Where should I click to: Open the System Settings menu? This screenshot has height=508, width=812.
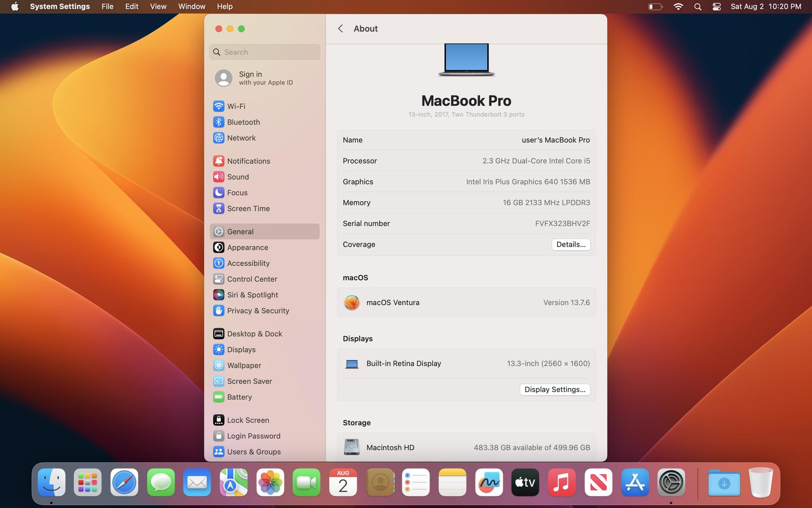coord(60,7)
